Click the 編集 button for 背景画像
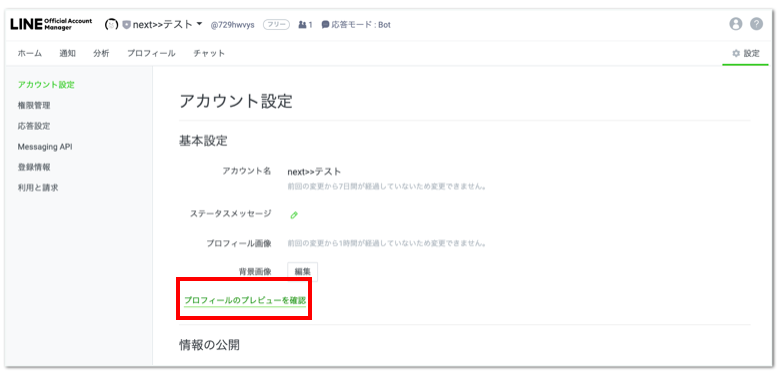The image size is (777, 379). (x=303, y=271)
